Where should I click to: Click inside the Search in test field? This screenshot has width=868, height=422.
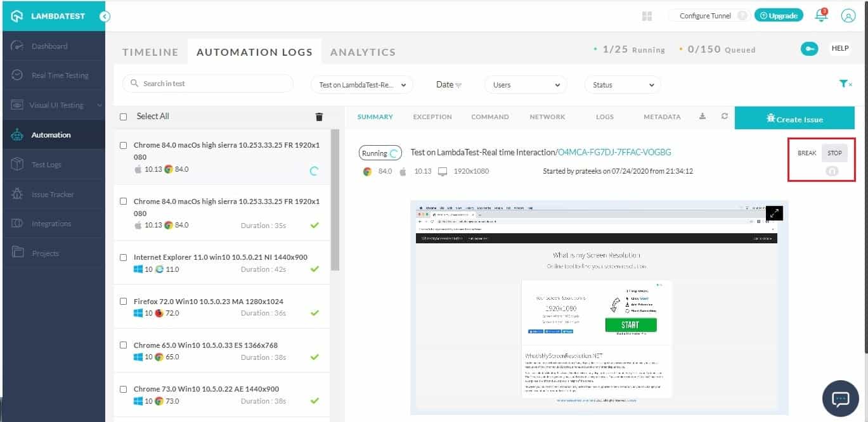click(207, 83)
